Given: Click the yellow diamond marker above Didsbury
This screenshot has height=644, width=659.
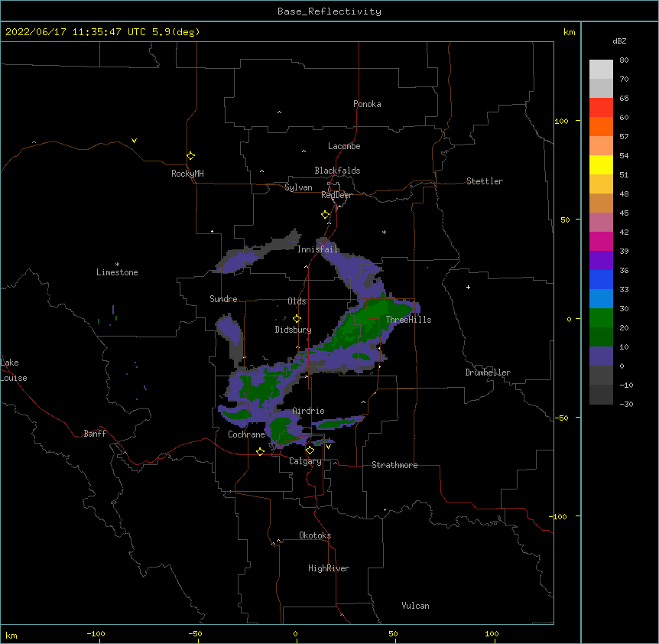Looking at the screenshot, I should coord(297,318).
